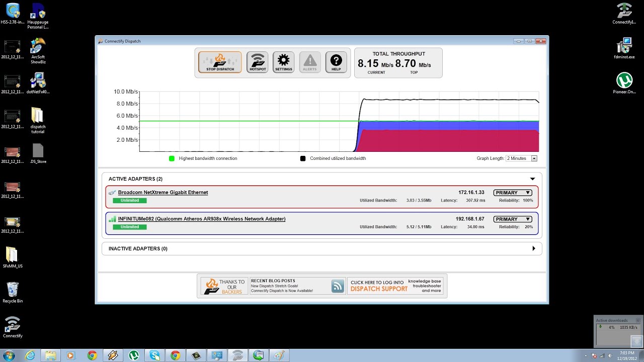The image size is (644, 362).
Task: Click green Highest bandwidth connection legend swatch
Action: (172, 158)
